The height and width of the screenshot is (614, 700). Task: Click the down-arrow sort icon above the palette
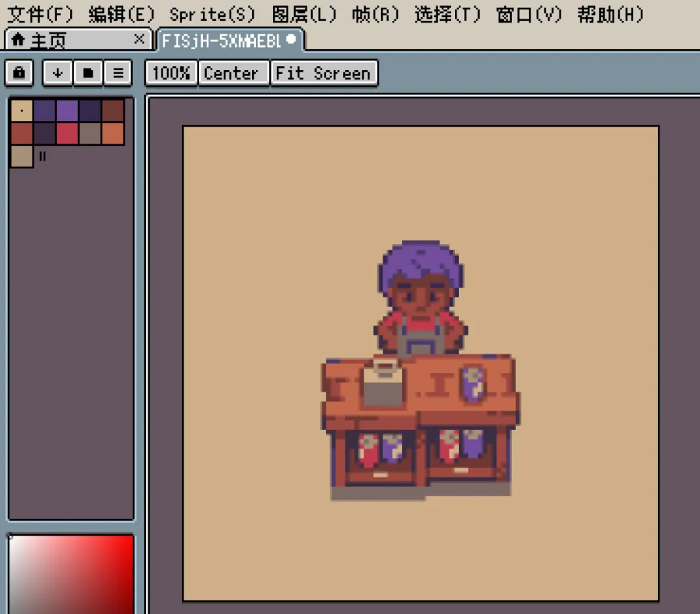point(57,73)
